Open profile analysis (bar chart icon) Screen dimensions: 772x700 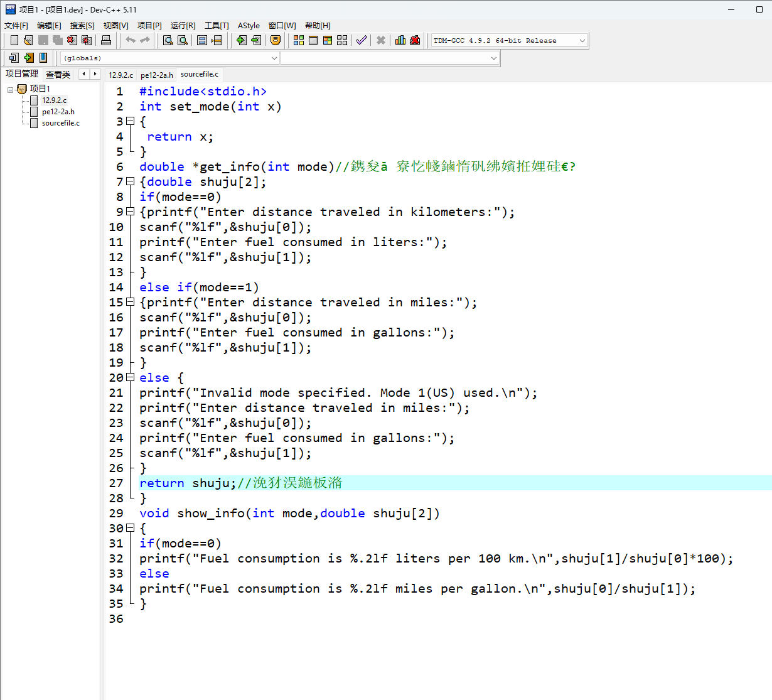click(x=400, y=40)
